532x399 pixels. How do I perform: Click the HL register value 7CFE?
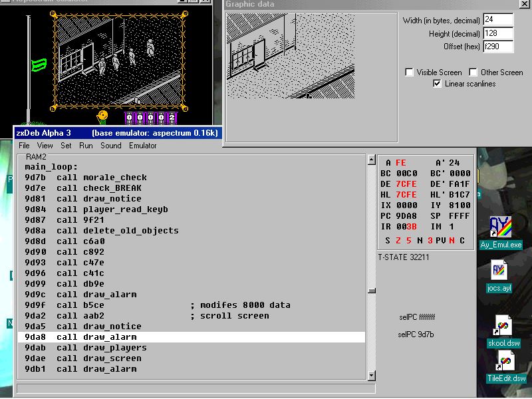point(406,195)
